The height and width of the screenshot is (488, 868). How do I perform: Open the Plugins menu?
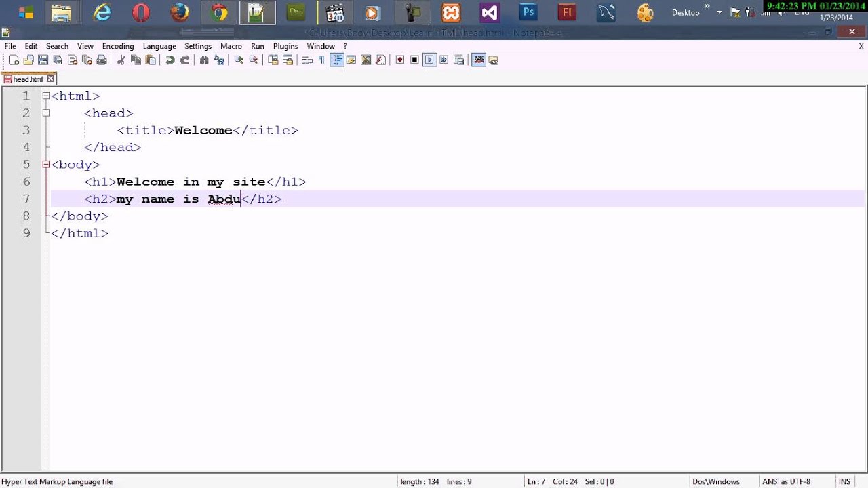click(285, 46)
